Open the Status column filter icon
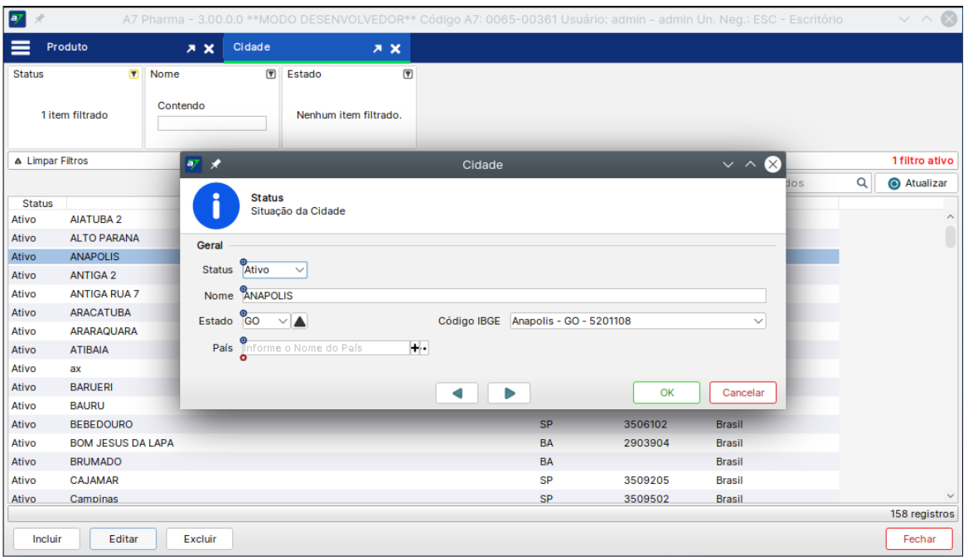This screenshot has width=968, height=560. (x=133, y=74)
